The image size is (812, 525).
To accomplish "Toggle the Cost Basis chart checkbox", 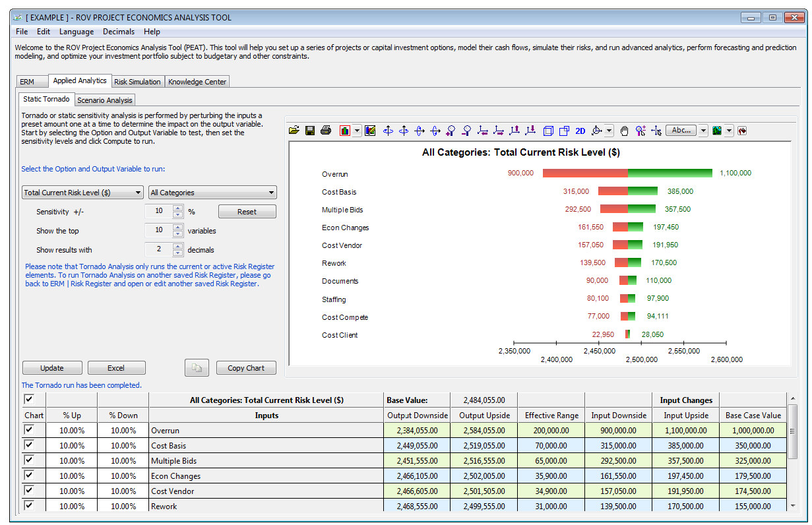I will point(29,445).
